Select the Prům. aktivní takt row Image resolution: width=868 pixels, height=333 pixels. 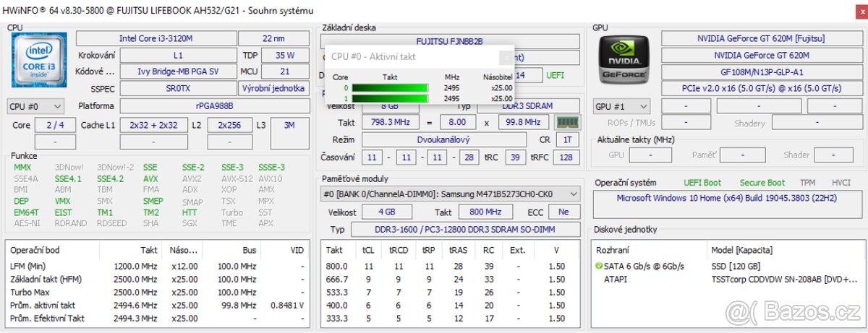point(158,305)
